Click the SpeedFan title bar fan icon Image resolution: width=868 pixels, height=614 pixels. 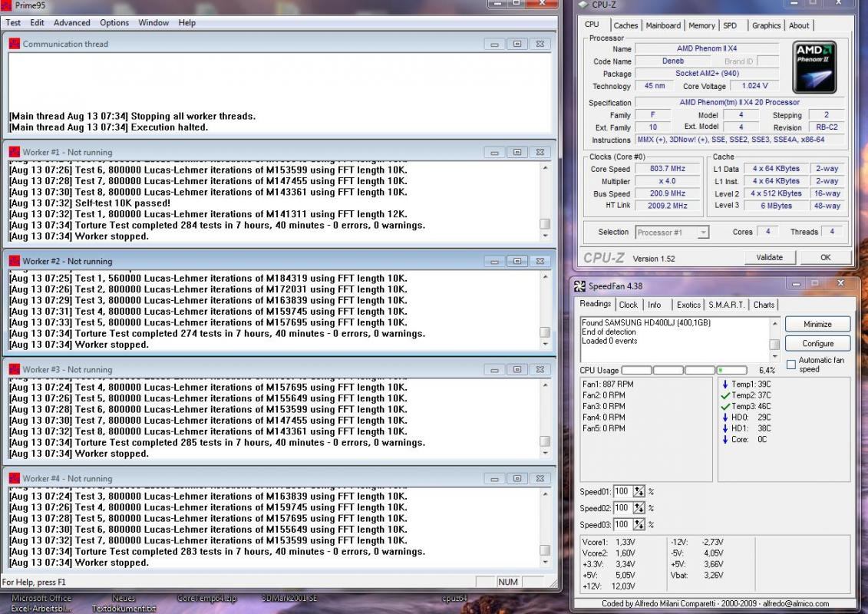[579, 286]
